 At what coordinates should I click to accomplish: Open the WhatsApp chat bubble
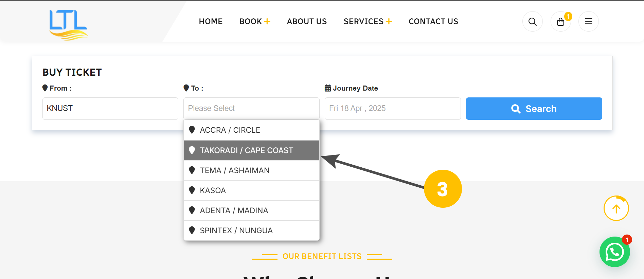point(614,252)
